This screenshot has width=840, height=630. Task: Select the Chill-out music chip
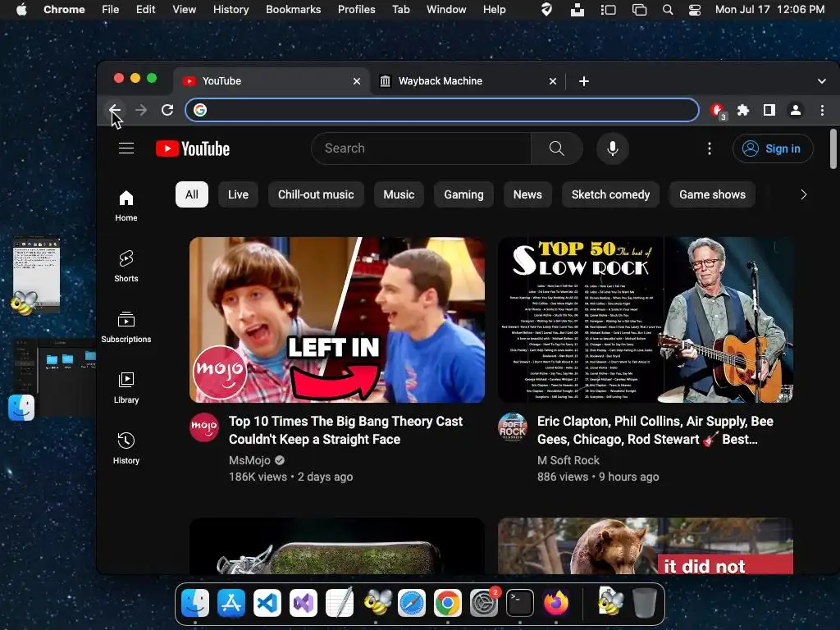point(316,194)
